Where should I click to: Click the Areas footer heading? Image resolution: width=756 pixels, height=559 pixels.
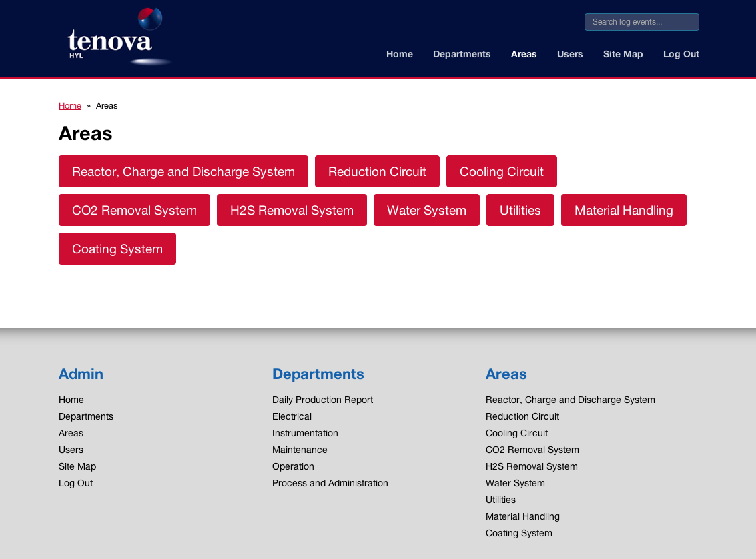tap(506, 374)
